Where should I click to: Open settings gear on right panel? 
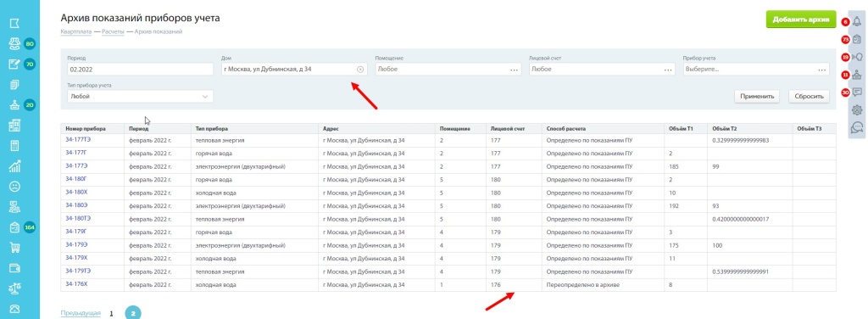click(857, 109)
